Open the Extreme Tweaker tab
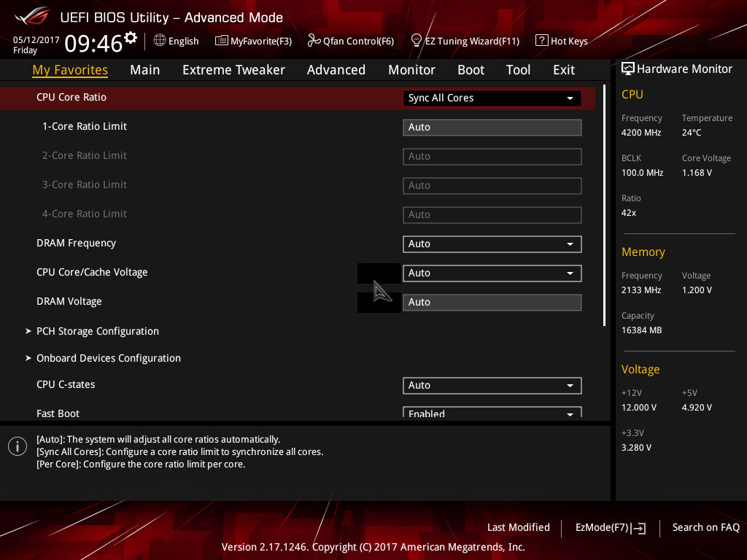The height and width of the screenshot is (560, 747). click(x=233, y=70)
